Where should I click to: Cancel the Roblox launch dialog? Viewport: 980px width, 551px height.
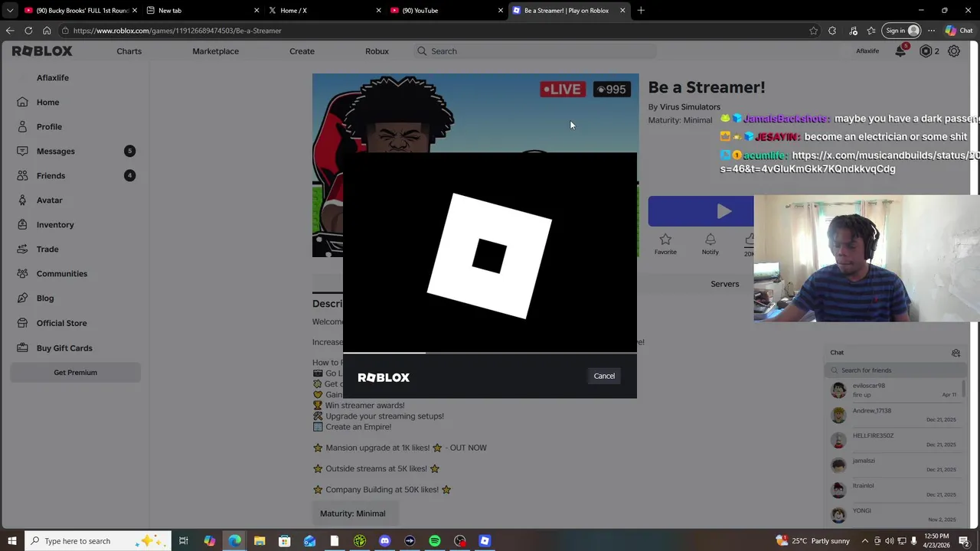(604, 376)
